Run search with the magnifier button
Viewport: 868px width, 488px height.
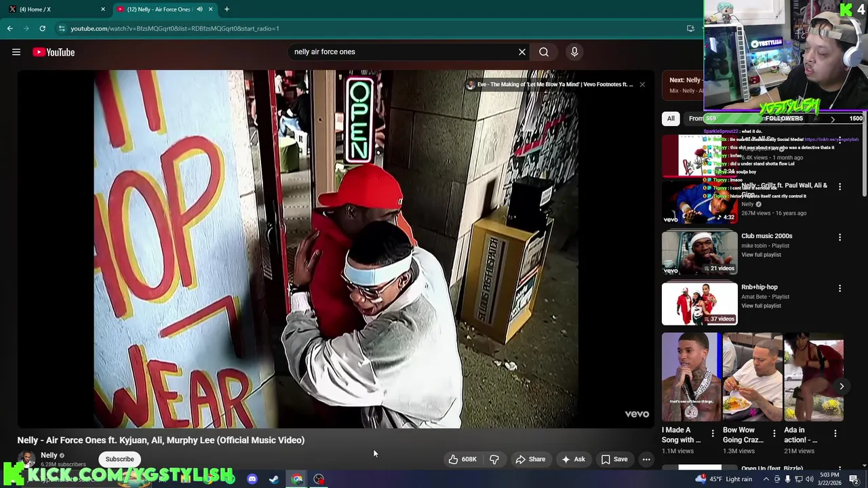(x=544, y=52)
